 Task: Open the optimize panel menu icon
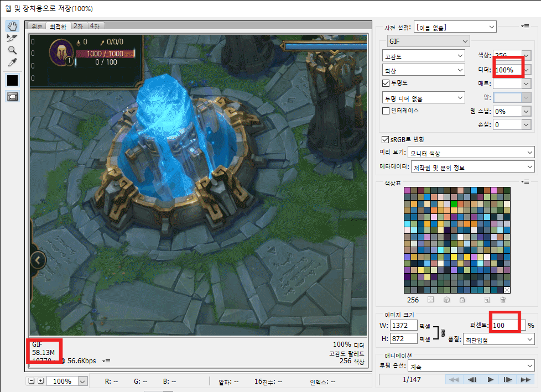point(525,26)
